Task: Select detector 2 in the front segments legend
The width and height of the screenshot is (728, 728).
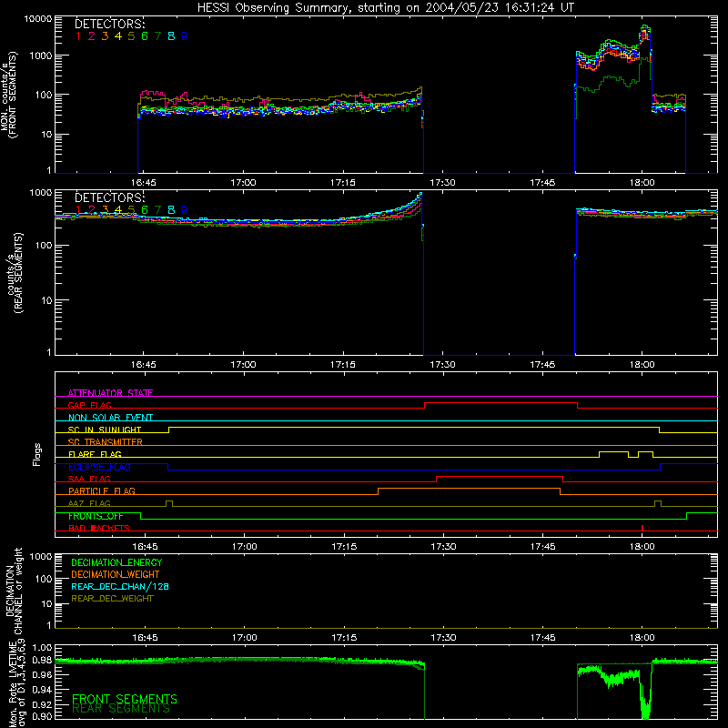Action: coord(92,36)
